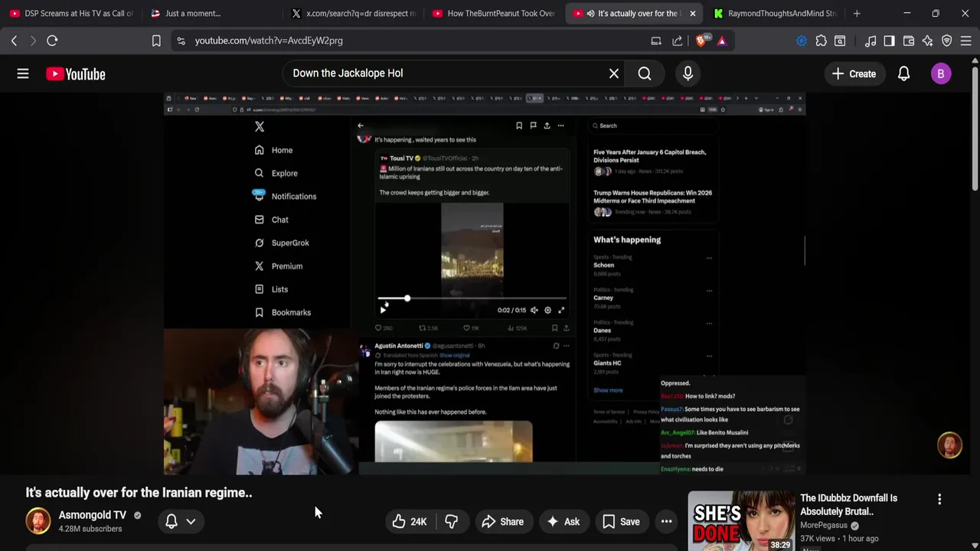Open Extensions puzzle-piece menu
The width and height of the screenshot is (980, 551).
(x=821, y=41)
